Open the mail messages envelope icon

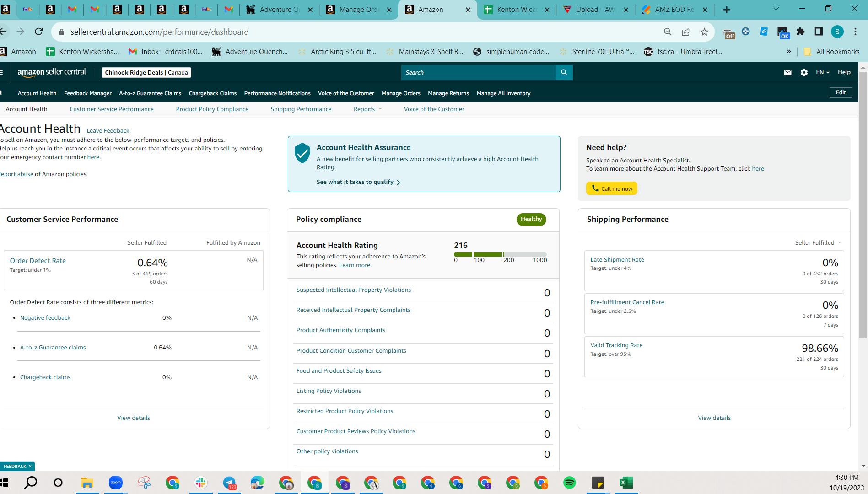coord(787,72)
